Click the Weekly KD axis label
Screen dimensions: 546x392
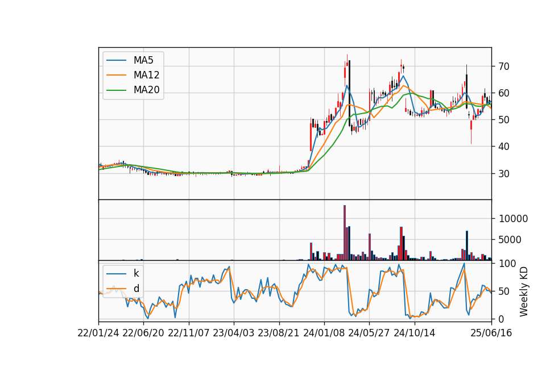524,292
